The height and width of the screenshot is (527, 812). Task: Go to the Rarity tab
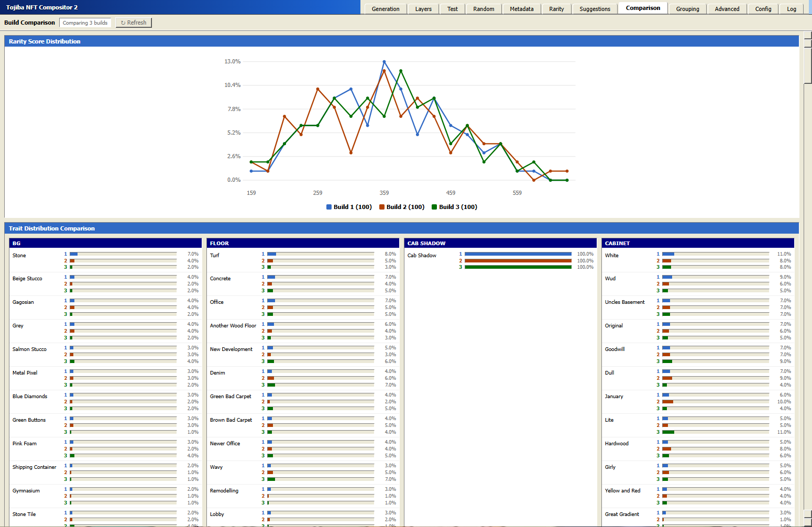(556, 9)
